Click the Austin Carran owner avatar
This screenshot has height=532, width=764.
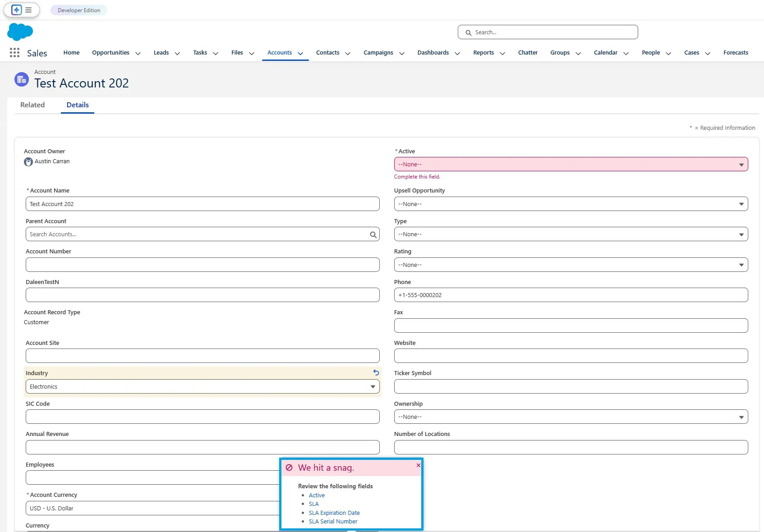28,162
